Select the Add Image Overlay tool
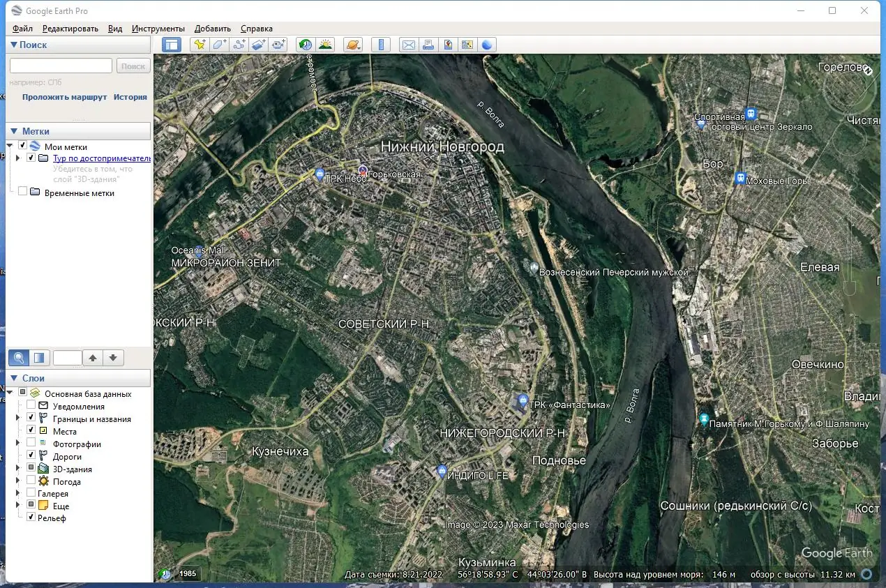This screenshot has height=588, width=886. [259, 45]
